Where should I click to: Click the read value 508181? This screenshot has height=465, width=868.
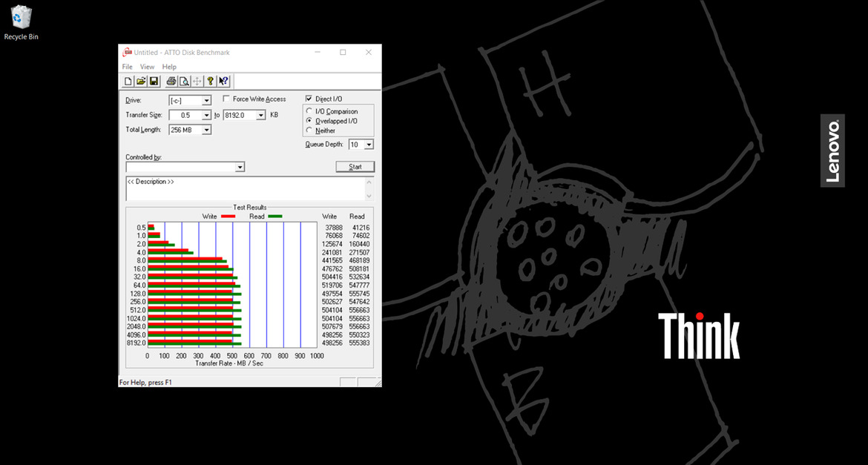coord(359,269)
